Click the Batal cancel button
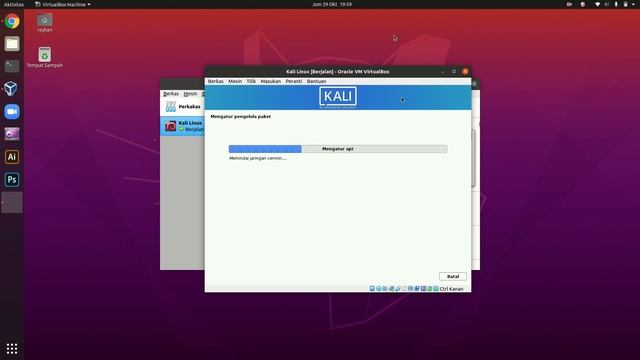Screen dimensions: 640x360 (453, 276)
